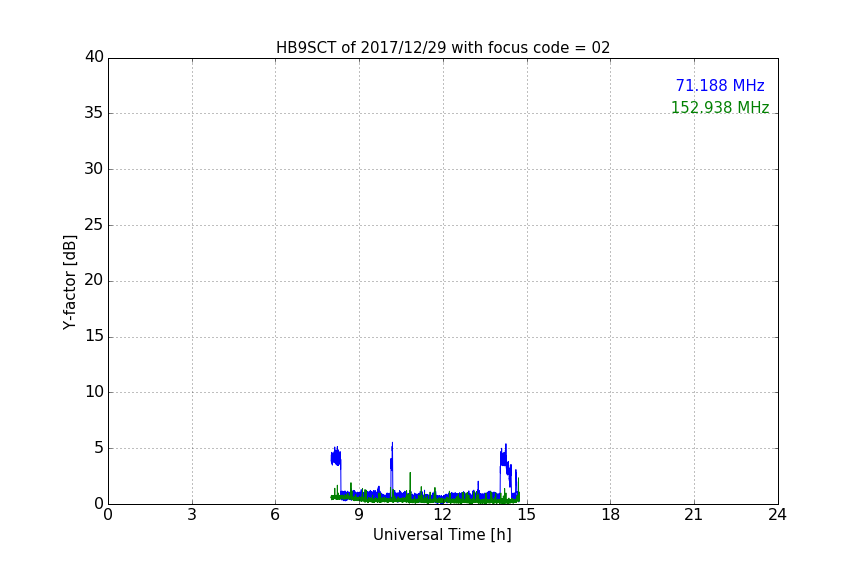Click the y-axis tick label 5
864x576 pixels.
[99, 448]
